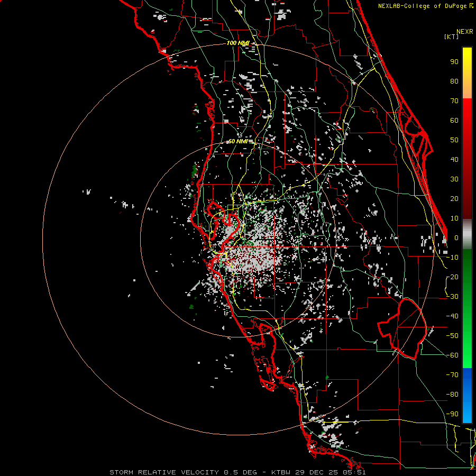Click the KTBW radar site identifier
476x476 pixels.
[x=281, y=472]
